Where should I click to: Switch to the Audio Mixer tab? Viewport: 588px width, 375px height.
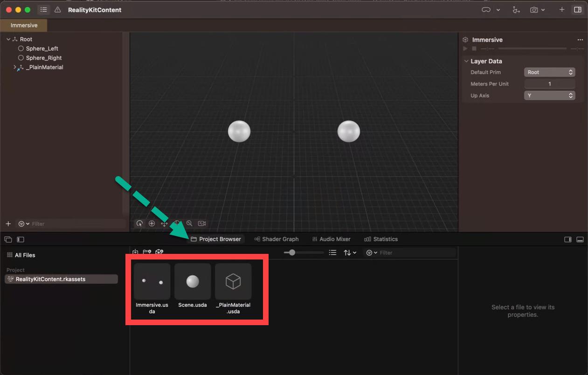pyautogui.click(x=331, y=239)
